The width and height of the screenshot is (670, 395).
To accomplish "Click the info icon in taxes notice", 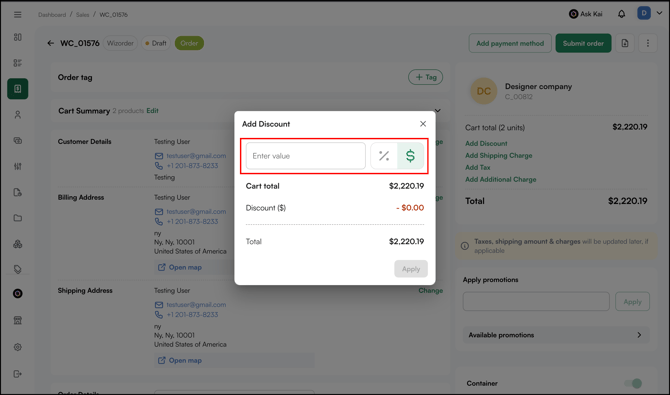I will coord(464,246).
